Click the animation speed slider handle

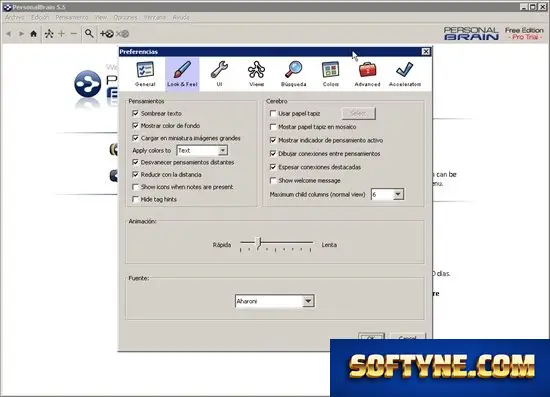[259, 243]
